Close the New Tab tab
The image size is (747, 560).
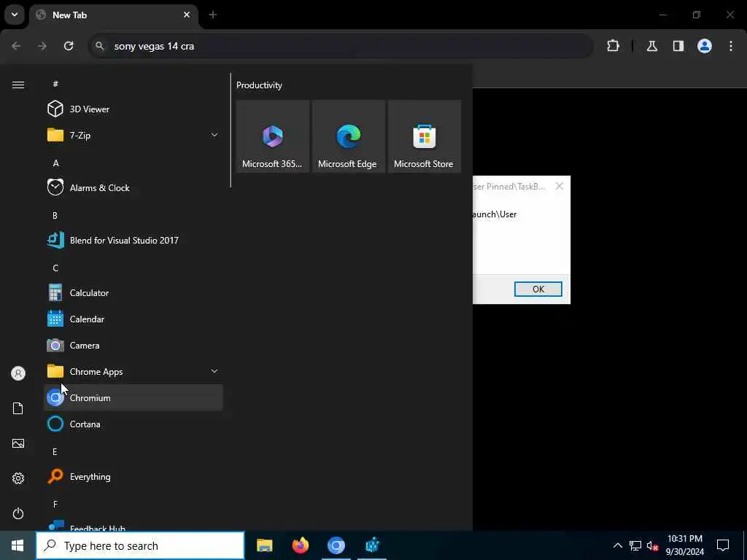tap(187, 15)
